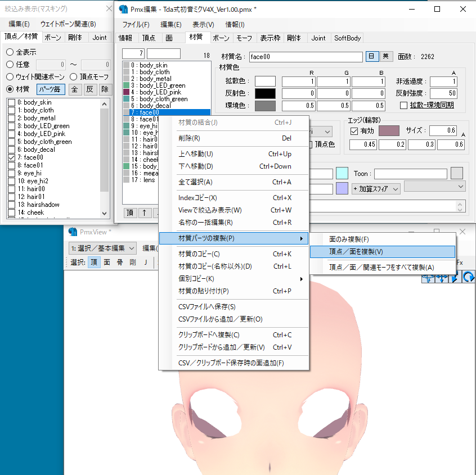
Task: Choose 頂点/面/関連モーフをすべて複製(A)
Action: coord(383,267)
